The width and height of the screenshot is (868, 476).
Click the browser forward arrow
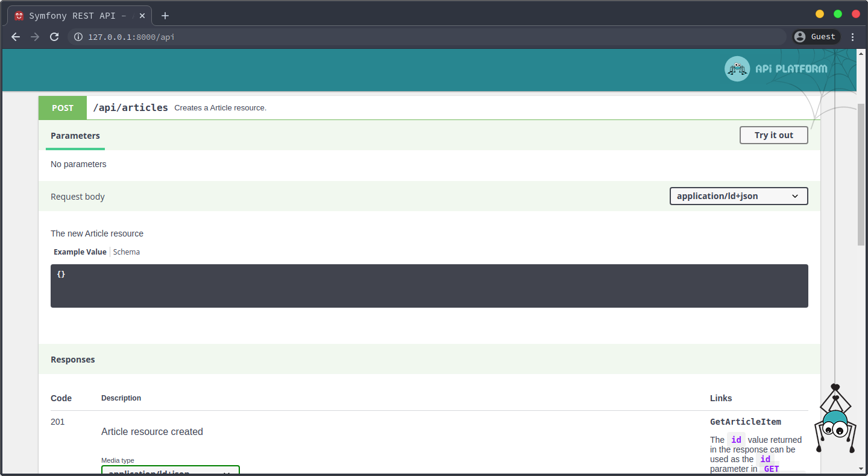tap(35, 37)
